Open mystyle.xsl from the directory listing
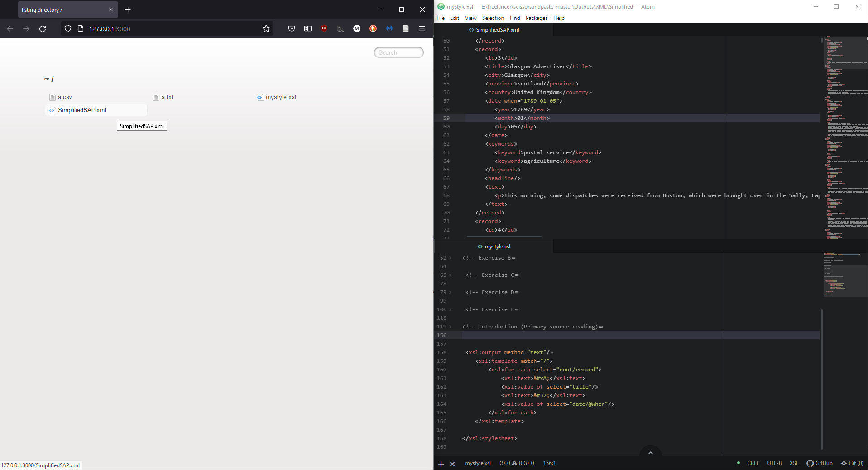This screenshot has width=868, height=470. coord(281,97)
